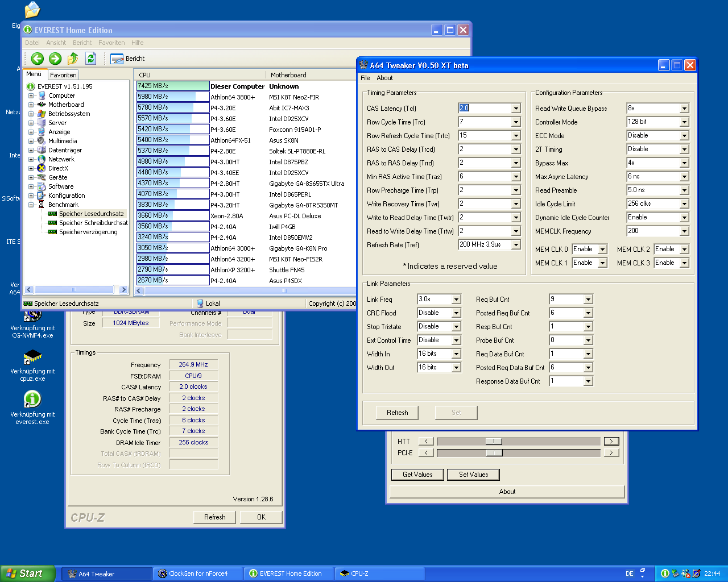The width and height of the screenshot is (728, 582).
Task: Expand the Computer tree node
Action: click(x=31, y=95)
